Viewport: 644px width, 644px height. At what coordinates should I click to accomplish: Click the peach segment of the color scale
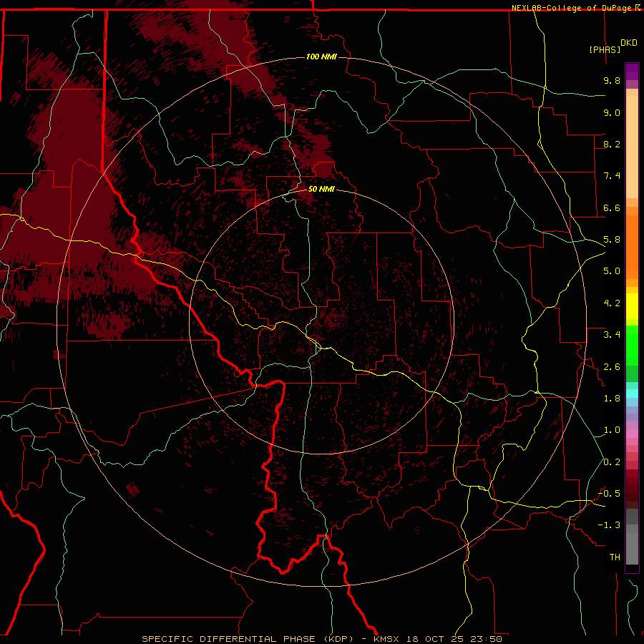point(632,144)
